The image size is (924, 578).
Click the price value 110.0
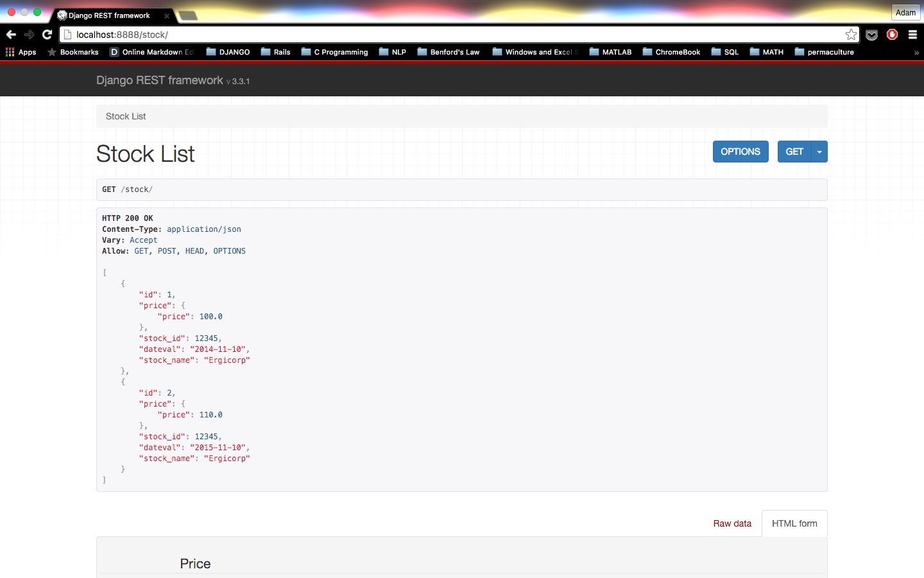(x=211, y=415)
